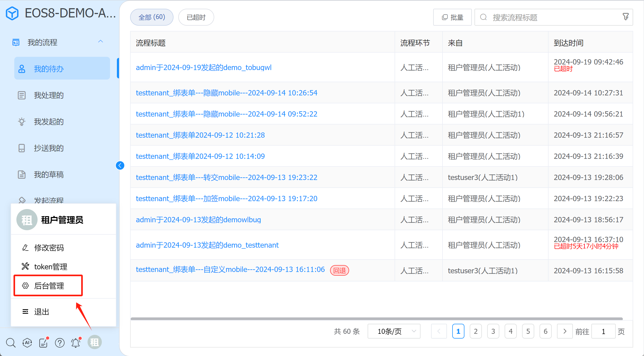Click the 批量 batch button
644x356 pixels.
pyautogui.click(x=453, y=17)
